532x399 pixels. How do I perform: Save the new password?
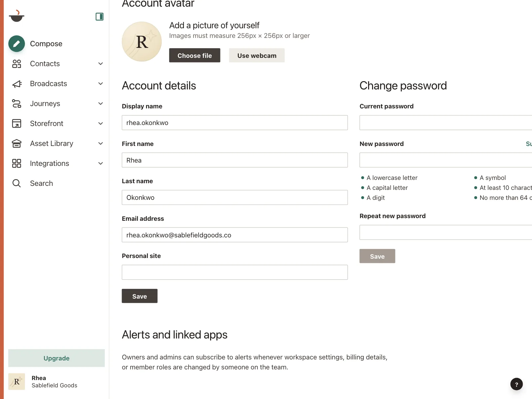click(x=377, y=256)
